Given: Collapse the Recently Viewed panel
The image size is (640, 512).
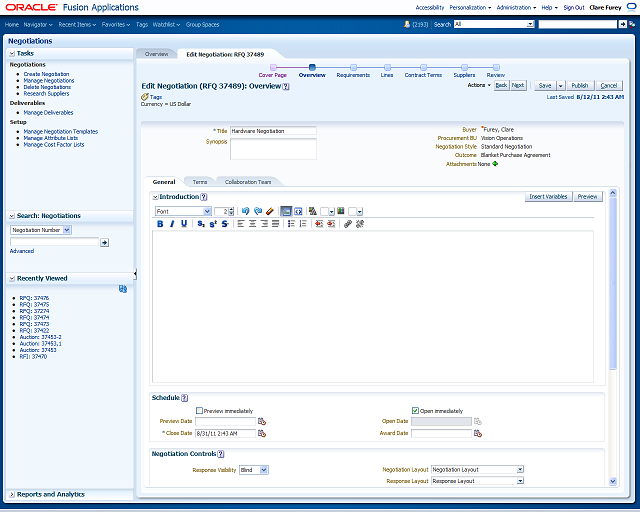Looking at the screenshot, I should point(12,278).
